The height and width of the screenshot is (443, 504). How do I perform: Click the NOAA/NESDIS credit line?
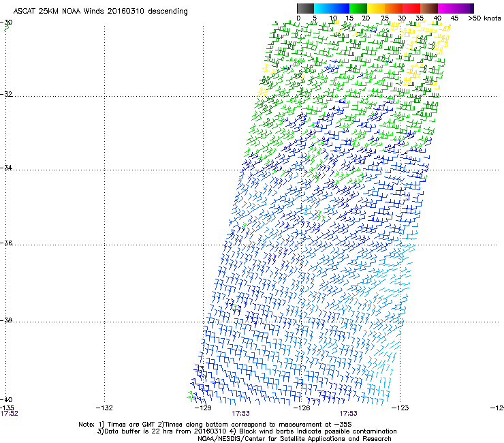click(294, 439)
